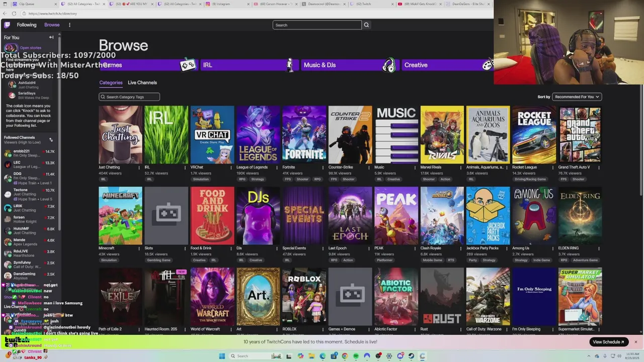Open Steam from the taskbar
Screen dimensions: 644x362
click(x=411, y=356)
